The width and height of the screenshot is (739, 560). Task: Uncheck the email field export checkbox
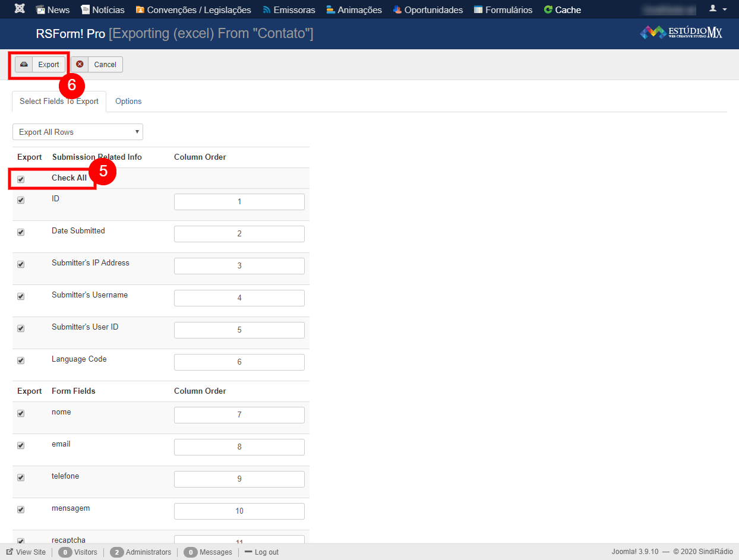pos(21,445)
